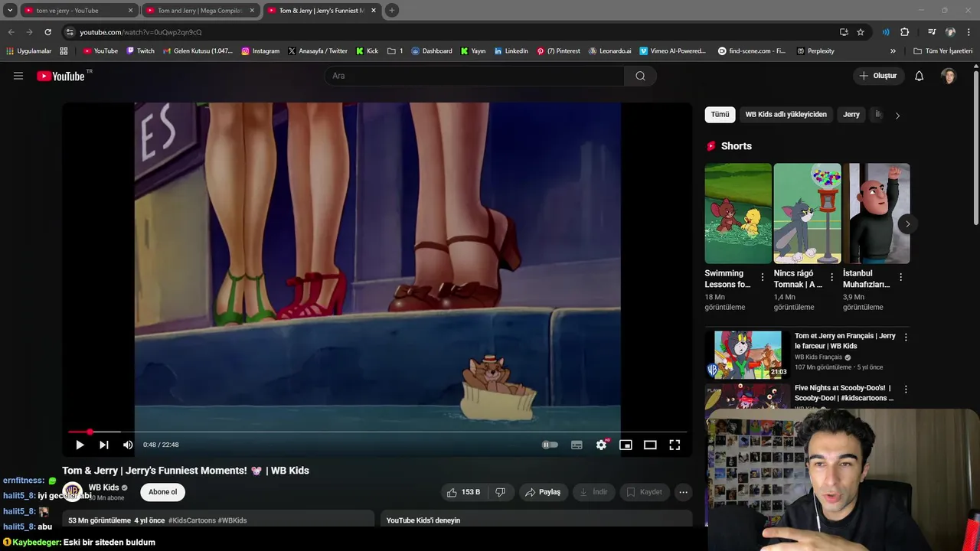Go back in browser history
Screen dimensions: 980x551
(11, 32)
